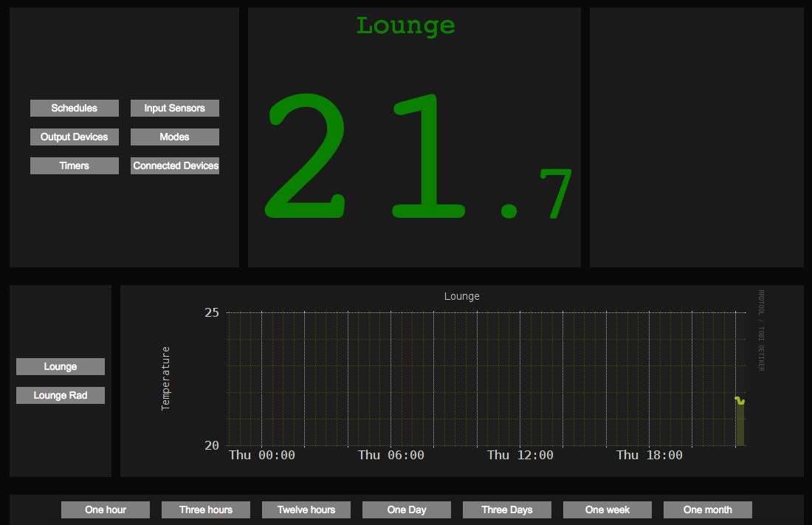
Task: Open the Schedules panel
Action: [x=74, y=108]
